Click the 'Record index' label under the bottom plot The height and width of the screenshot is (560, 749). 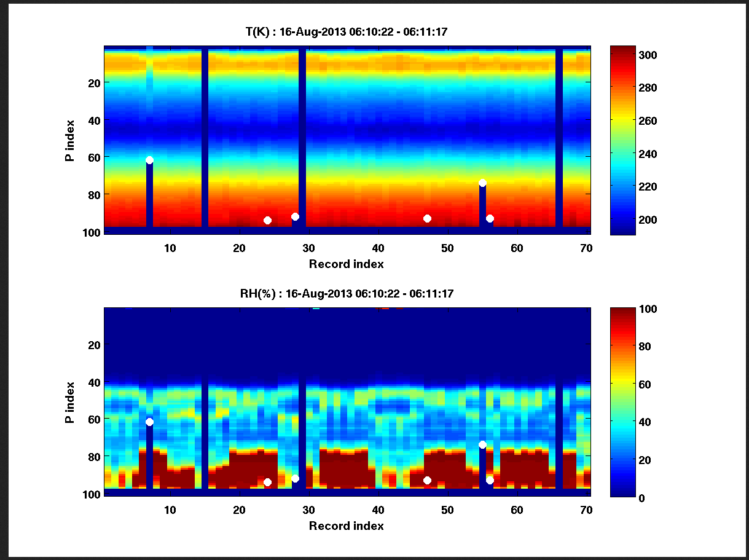[347, 526]
